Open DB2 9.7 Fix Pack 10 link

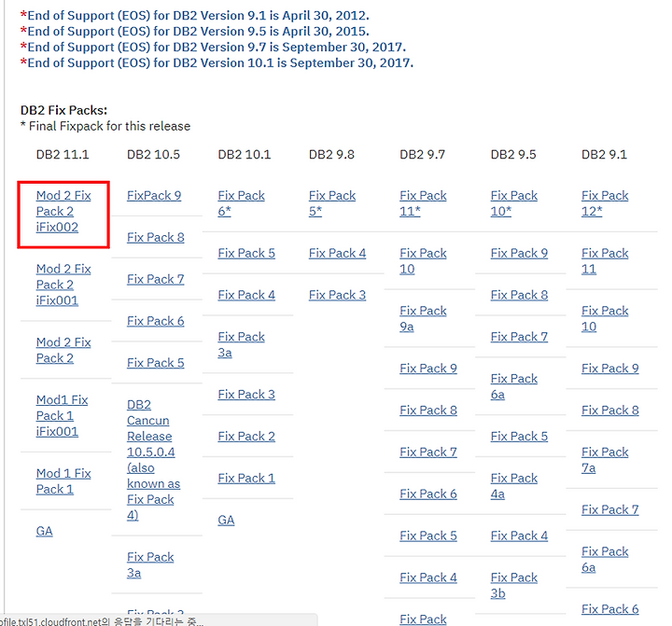click(x=423, y=261)
